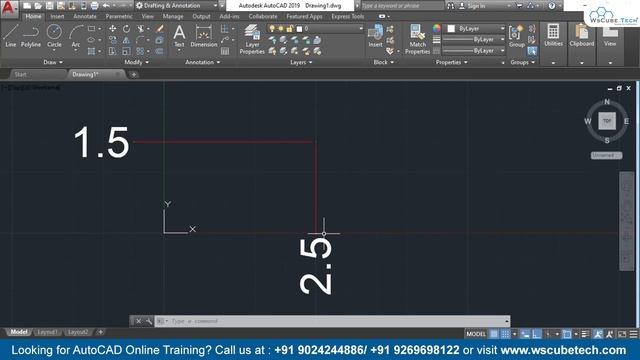The image size is (640, 360).
Task: Select the Line tool
Action: pos(11,36)
